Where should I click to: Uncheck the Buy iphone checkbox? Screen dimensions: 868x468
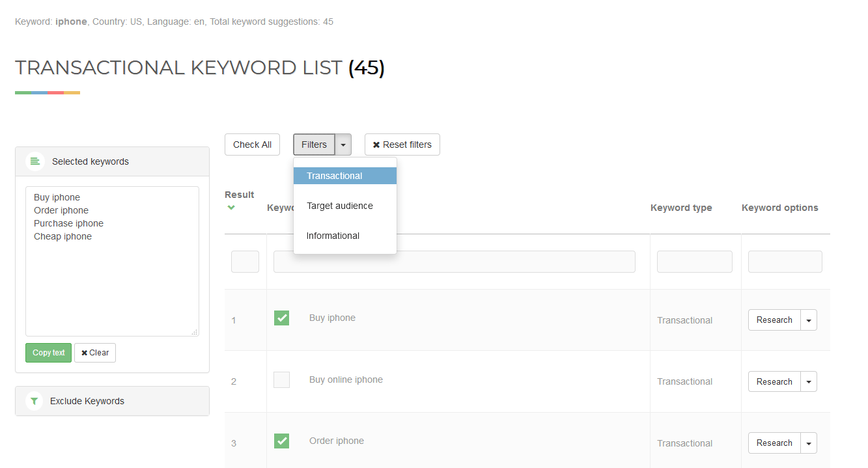pos(281,317)
